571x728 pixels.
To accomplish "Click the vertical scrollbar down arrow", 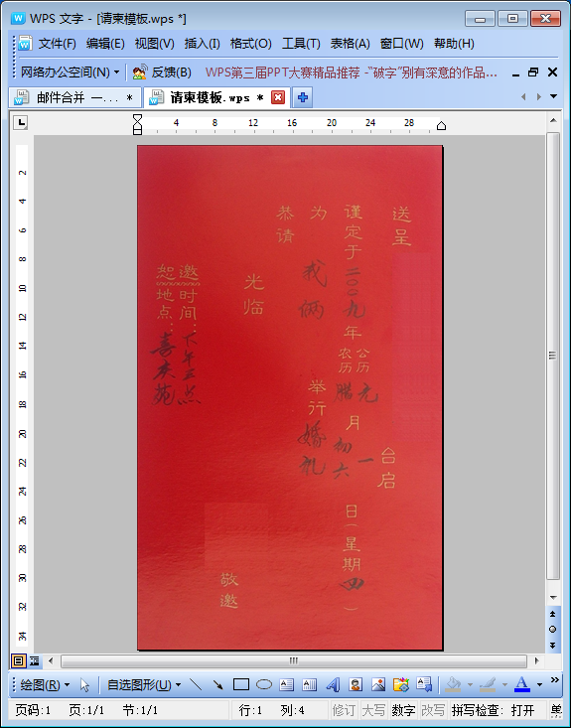I will click(x=553, y=597).
